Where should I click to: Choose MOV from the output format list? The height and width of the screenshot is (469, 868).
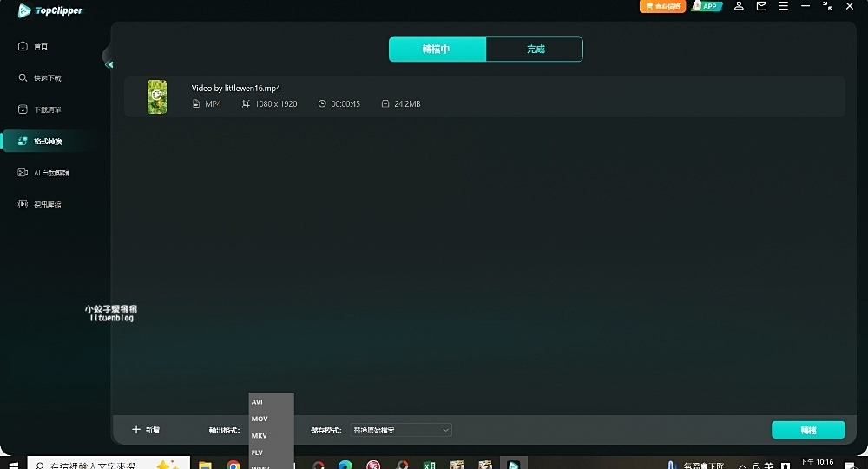pyautogui.click(x=271, y=419)
